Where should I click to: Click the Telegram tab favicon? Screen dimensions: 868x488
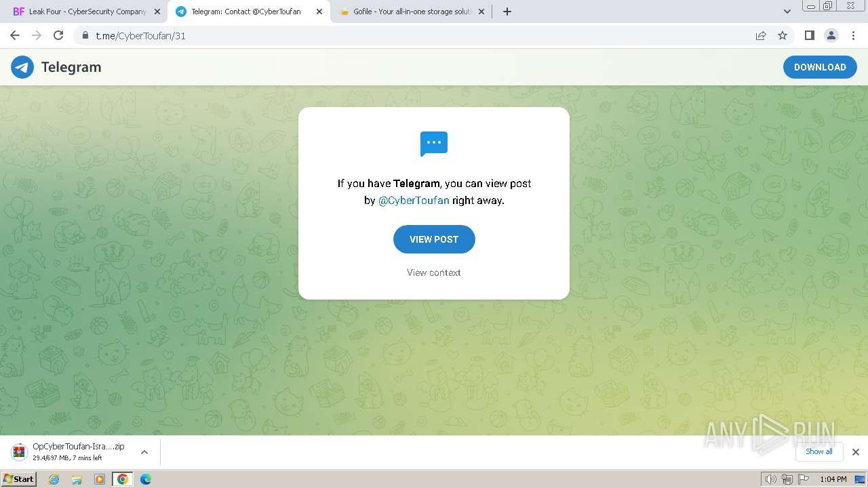coord(181,12)
